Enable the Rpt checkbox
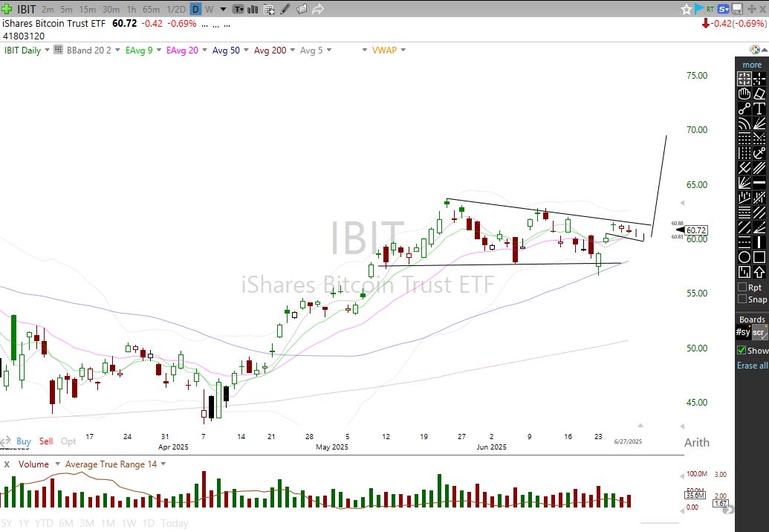 pos(742,287)
